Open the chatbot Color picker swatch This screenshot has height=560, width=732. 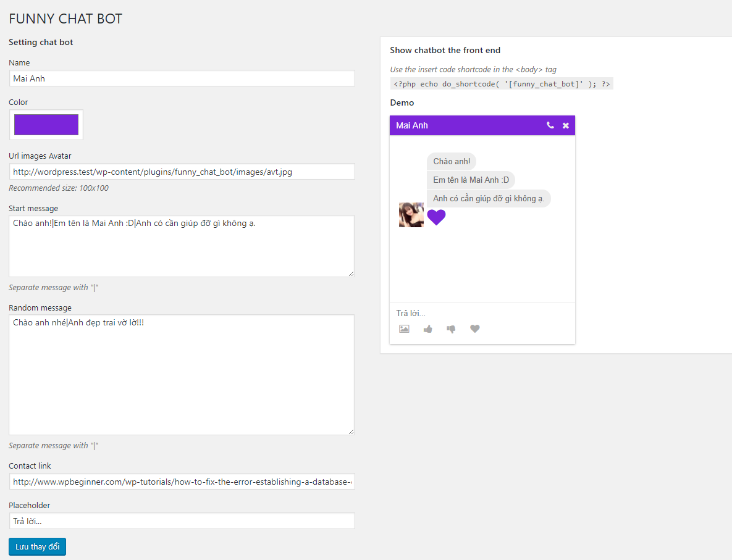click(x=46, y=124)
